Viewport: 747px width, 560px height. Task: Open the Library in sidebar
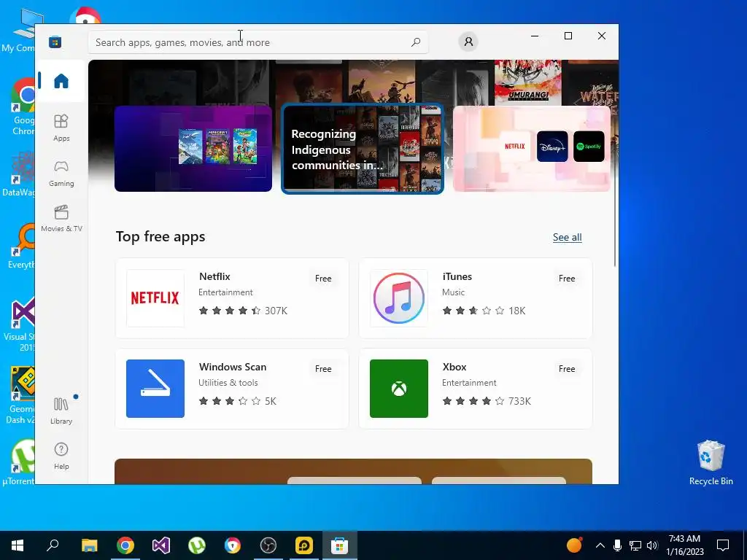61,411
